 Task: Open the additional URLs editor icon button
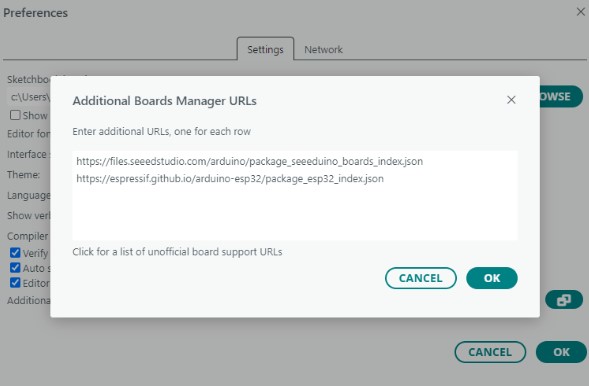point(564,300)
